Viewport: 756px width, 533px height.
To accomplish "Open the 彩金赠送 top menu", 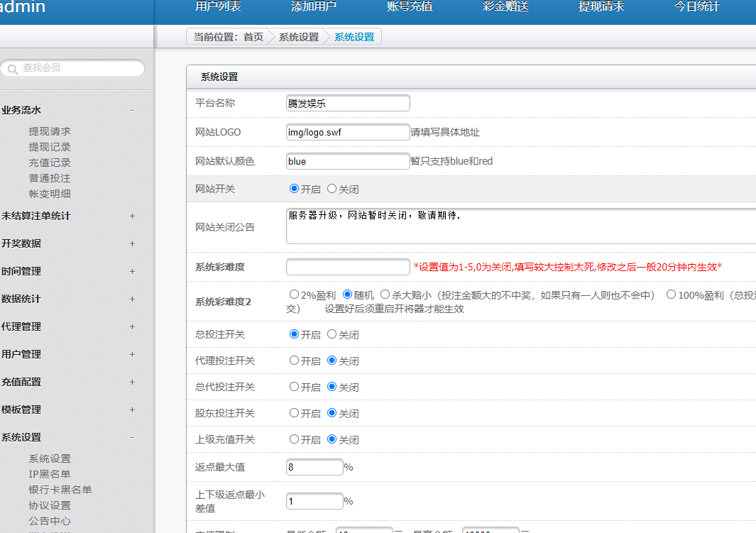I will click(505, 7).
